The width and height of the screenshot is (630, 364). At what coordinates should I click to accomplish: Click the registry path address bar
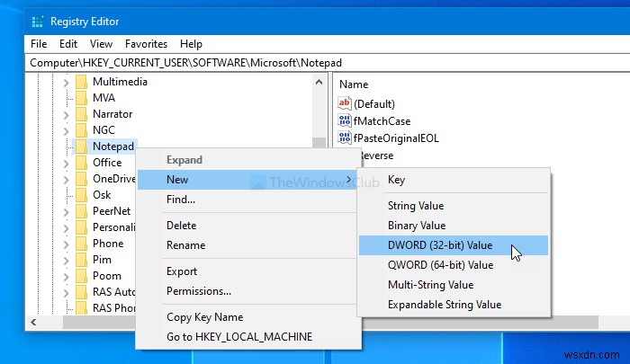(x=328, y=63)
